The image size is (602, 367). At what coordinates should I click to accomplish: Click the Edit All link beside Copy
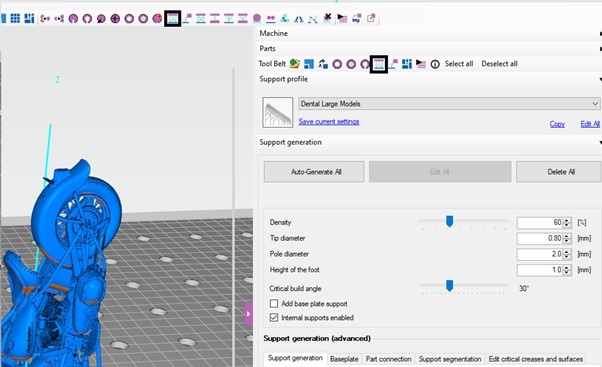coord(590,124)
